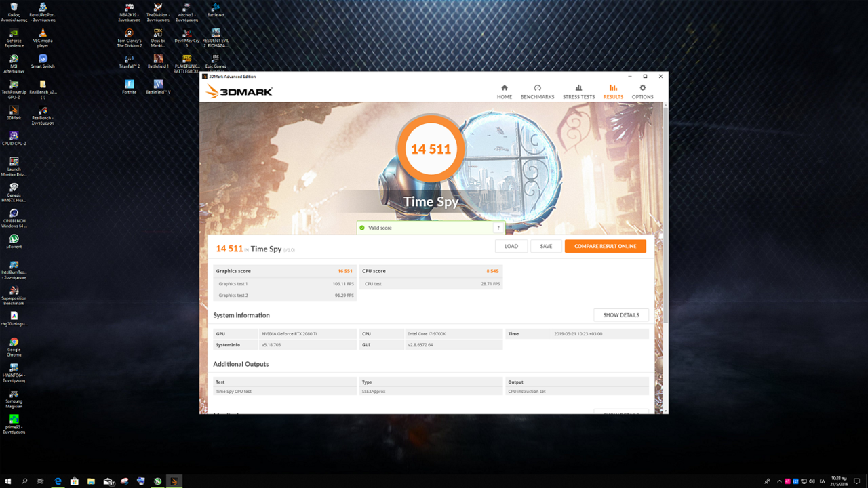
Task: Click the SAVE result button
Action: pos(546,246)
